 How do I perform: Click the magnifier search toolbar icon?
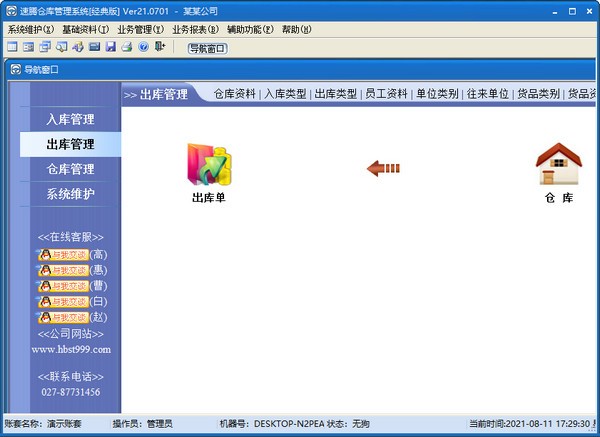click(x=62, y=47)
